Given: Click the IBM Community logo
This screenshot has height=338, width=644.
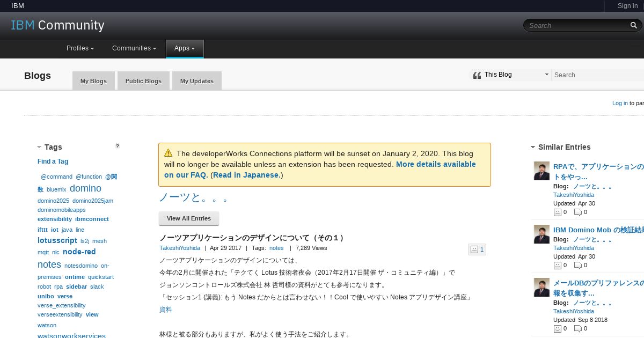Looking at the screenshot, I should (58, 25).
